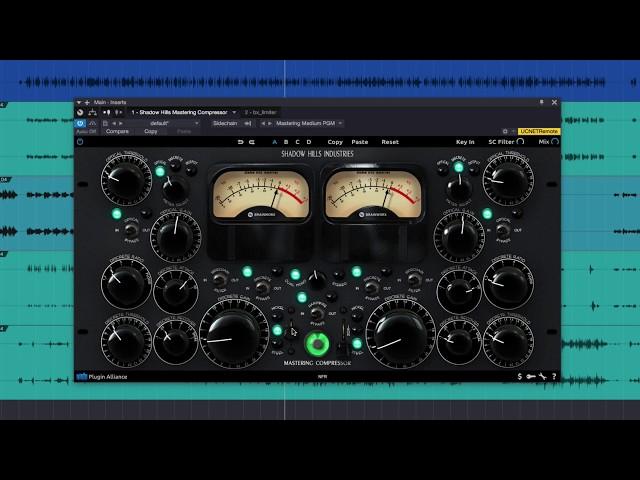Expand the inserts window menu arrow
This screenshot has height=480, width=640.
point(79,102)
